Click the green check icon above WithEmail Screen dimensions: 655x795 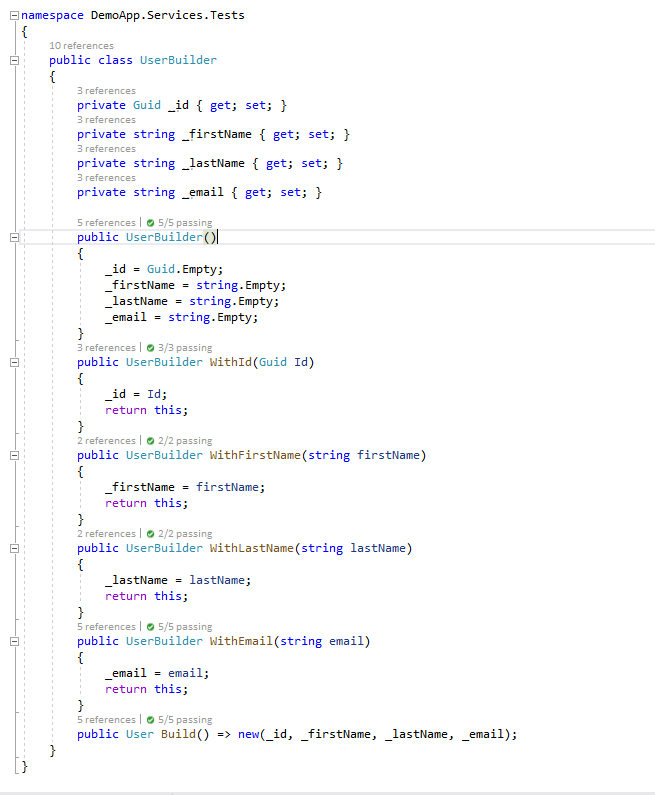[x=150, y=627]
